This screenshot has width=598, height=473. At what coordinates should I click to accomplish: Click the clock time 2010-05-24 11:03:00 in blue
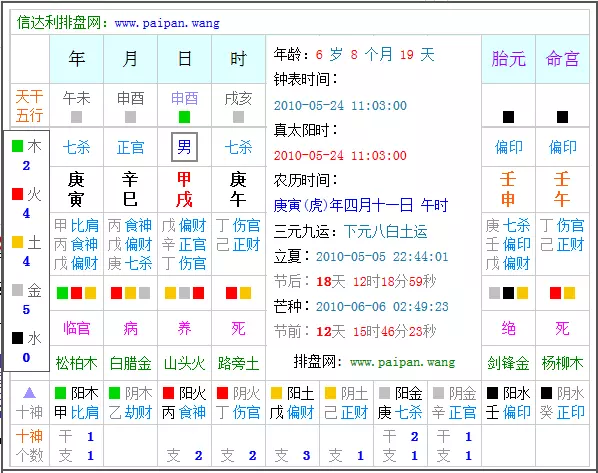coord(340,105)
